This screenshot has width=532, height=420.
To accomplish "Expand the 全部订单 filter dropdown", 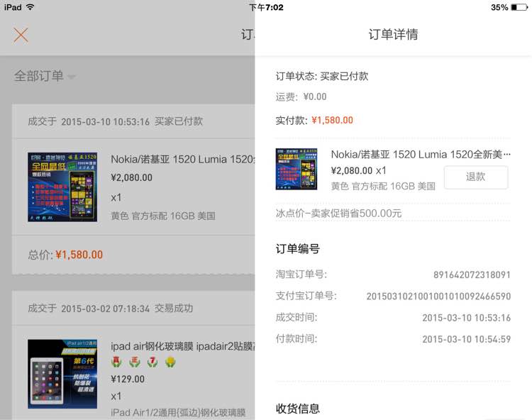I will [45, 76].
